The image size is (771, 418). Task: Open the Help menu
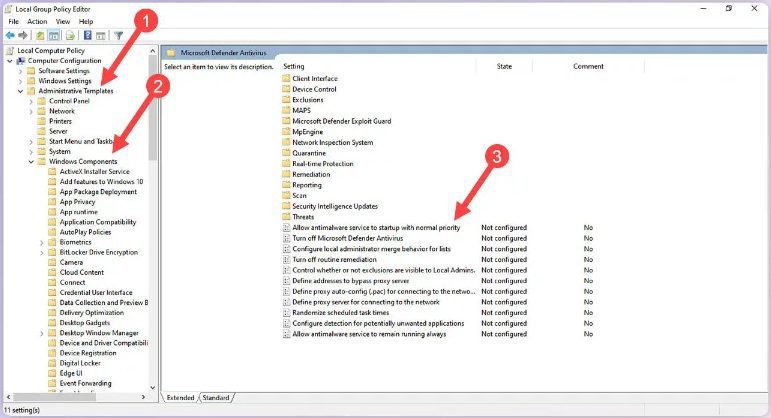[86, 22]
